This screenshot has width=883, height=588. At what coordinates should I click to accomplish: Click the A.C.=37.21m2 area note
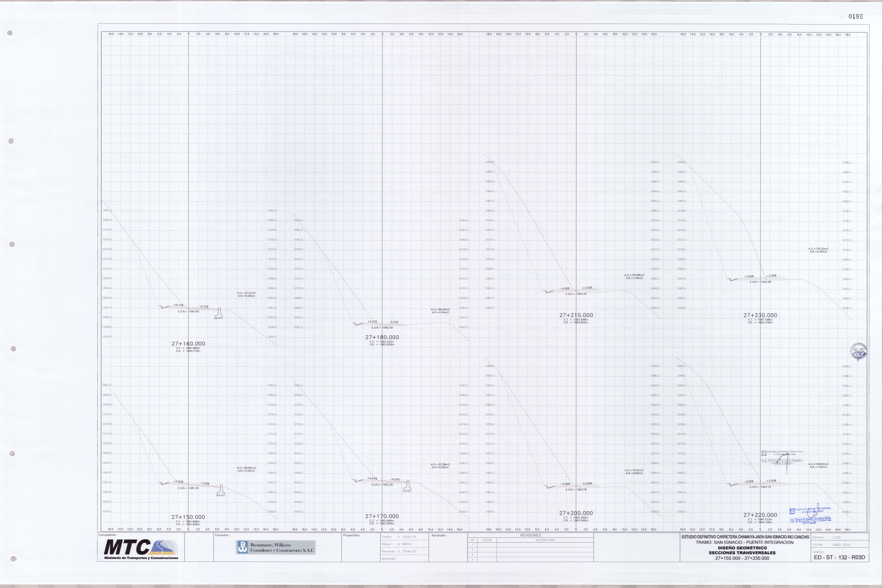point(246,293)
